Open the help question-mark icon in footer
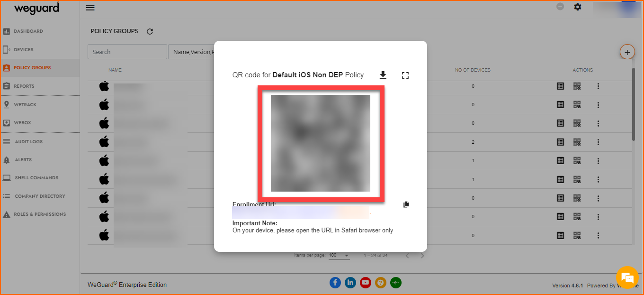The width and height of the screenshot is (644, 295). tap(381, 283)
